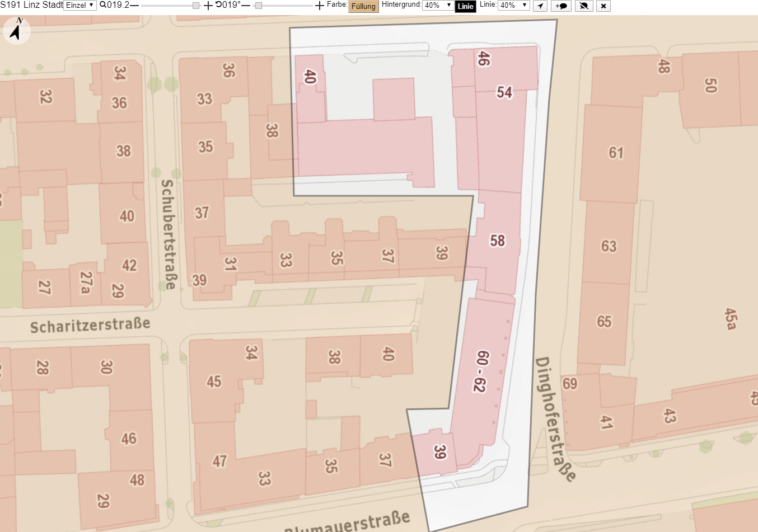Increase rotation with plus icon

[x=320, y=6]
